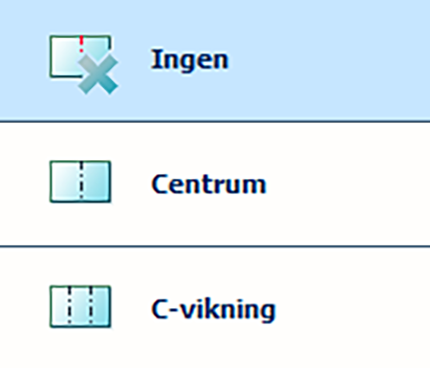This screenshot has height=368, width=430.
Task: Click the "Ingen" text label
Action: (190, 60)
